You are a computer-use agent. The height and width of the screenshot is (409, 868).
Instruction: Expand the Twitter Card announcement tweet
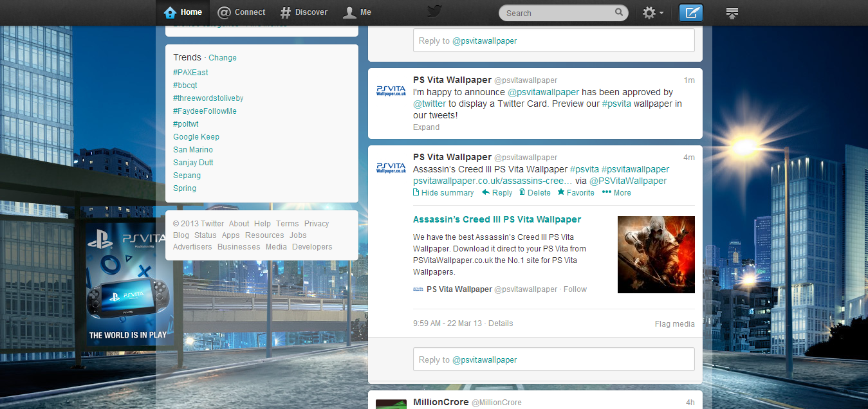pyautogui.click(x=426, y=127)
